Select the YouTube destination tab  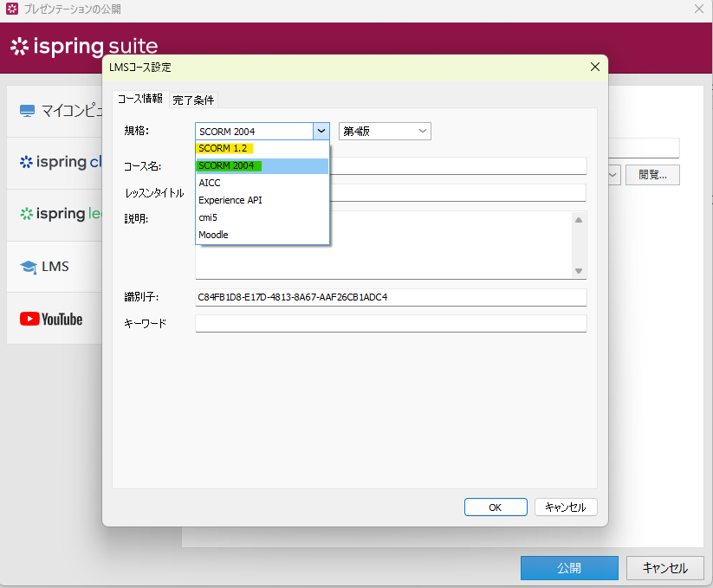(x=55, y=319)
